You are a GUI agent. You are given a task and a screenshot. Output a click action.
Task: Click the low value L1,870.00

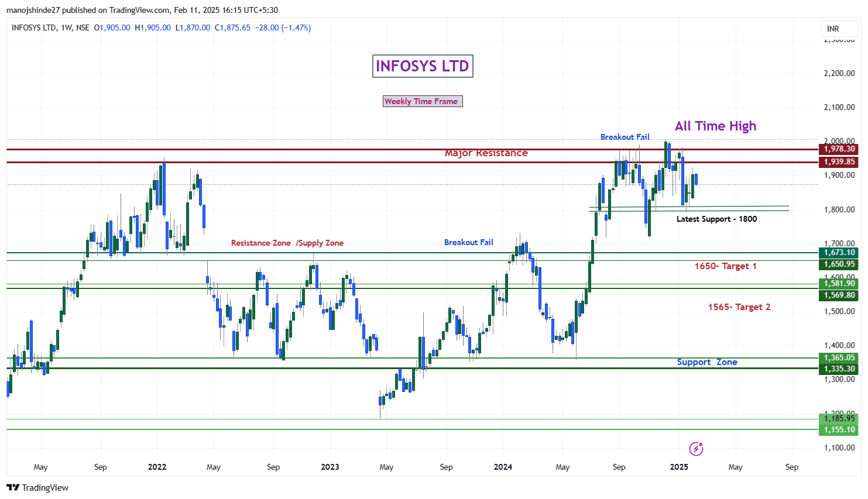193,27
